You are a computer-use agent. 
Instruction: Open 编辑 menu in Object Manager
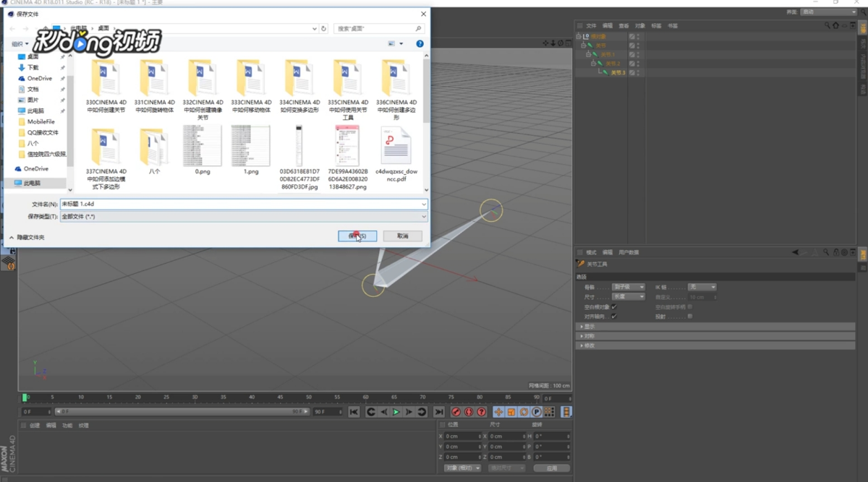(608, 25)
